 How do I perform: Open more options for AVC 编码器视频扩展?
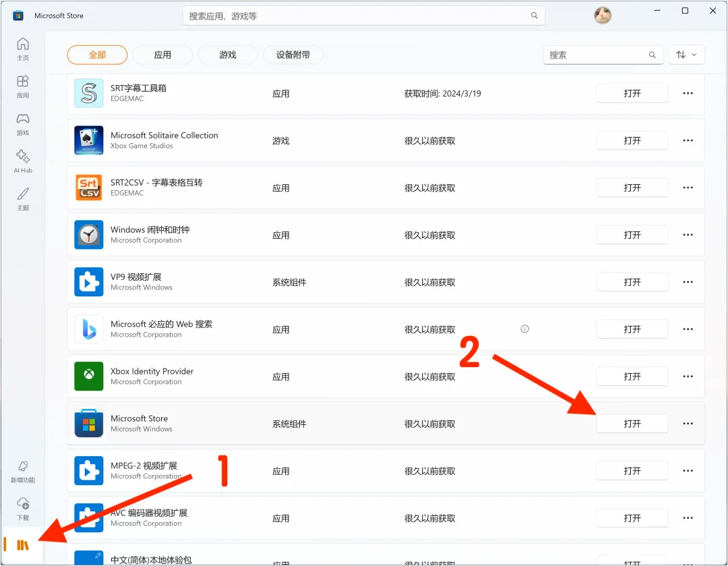pyautogui.click(x=688, y=517)
